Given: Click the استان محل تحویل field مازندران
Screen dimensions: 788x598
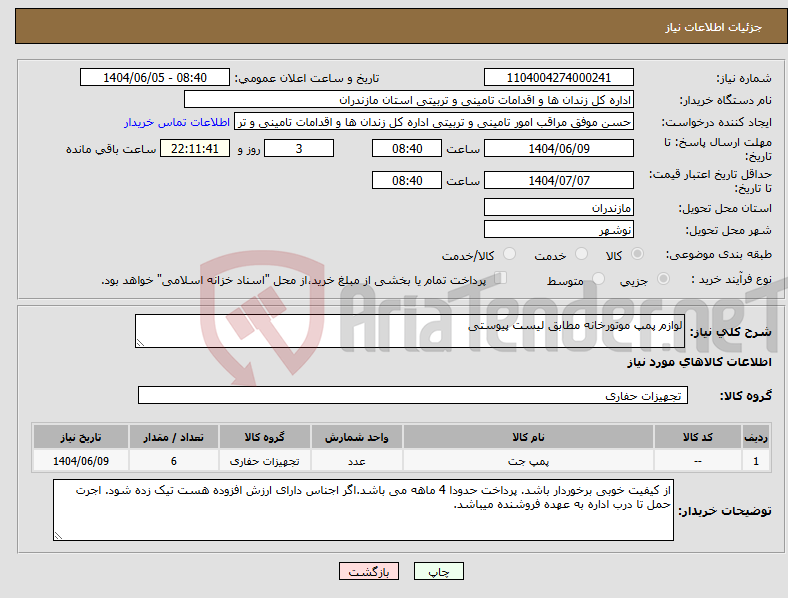Looking at the screenshot, I should tap(558, 207).
